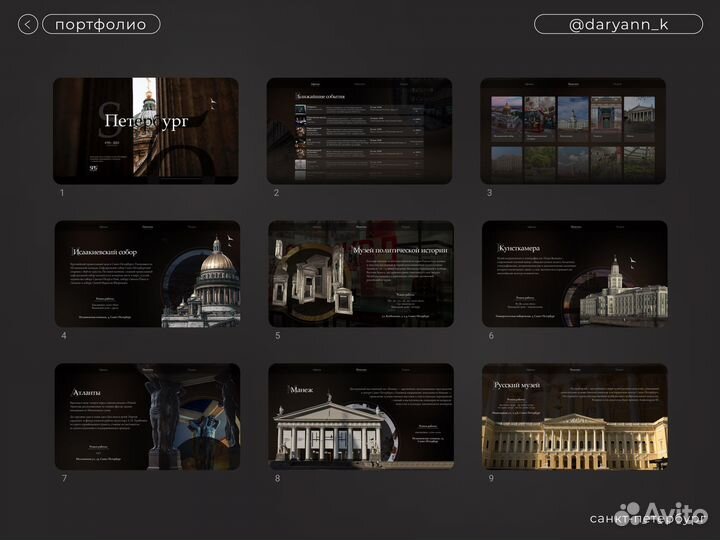Click the back arrow icon
Screen dimensions: 720x540
coord(28,25)
